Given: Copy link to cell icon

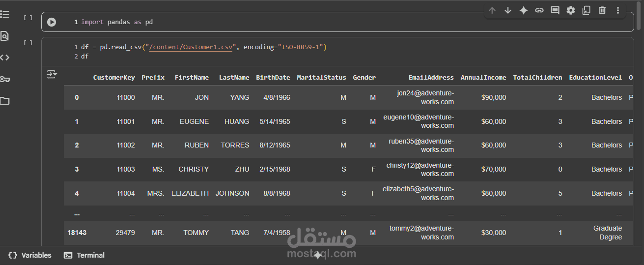Looking at the screenshot, I should [539, 10].
